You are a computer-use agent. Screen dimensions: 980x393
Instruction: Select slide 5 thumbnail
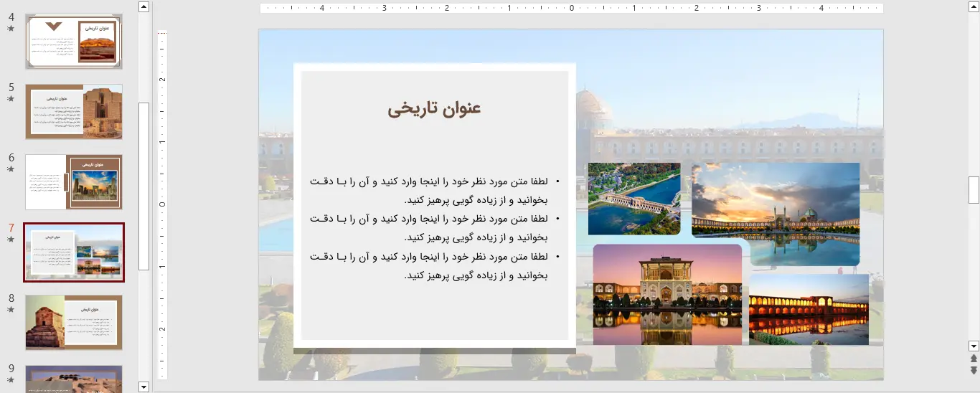(x=74, y=111)
